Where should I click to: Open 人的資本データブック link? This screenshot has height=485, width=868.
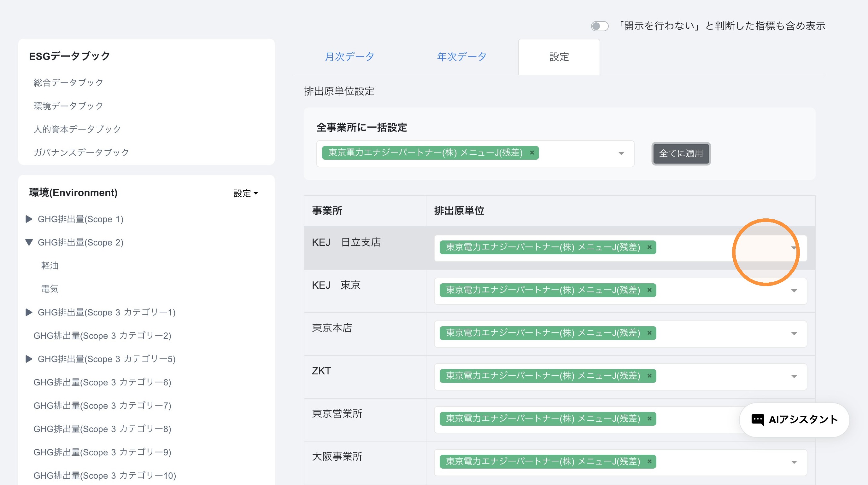[77, 129]
